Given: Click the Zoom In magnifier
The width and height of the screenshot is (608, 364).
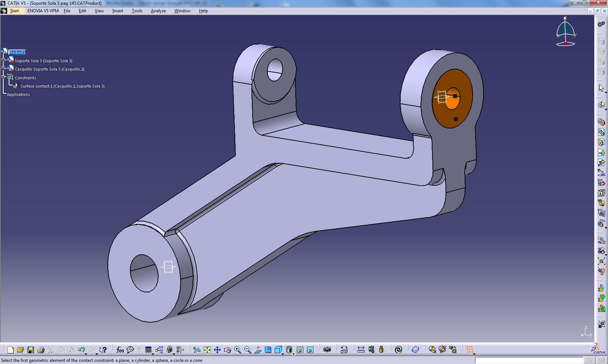Looking at the screenshot, I should click(237, 350).
